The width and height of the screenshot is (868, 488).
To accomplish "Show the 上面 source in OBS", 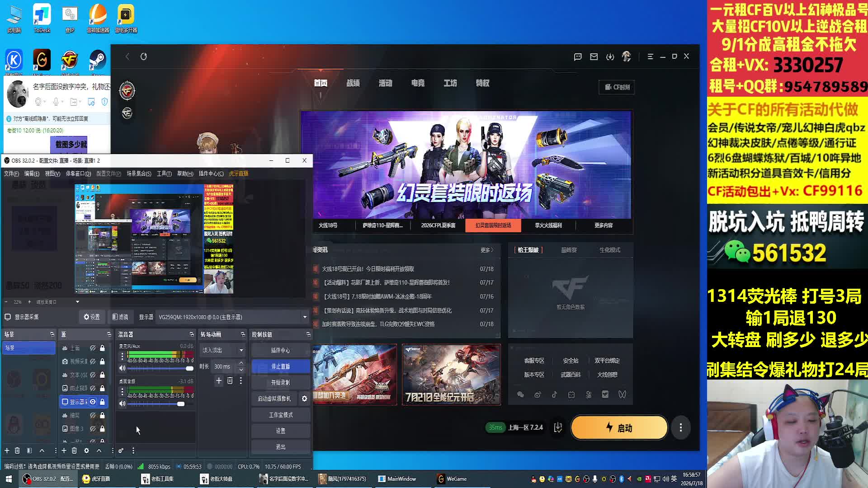I will [x=93, y=348].
